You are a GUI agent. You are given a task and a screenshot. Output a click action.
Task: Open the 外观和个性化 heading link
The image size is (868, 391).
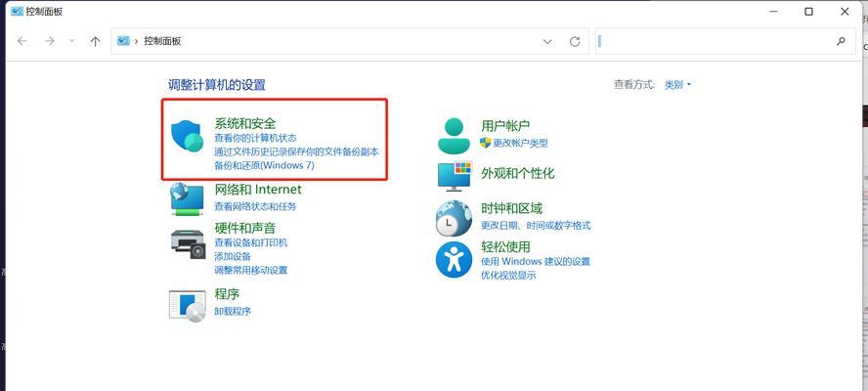[518, 173]
